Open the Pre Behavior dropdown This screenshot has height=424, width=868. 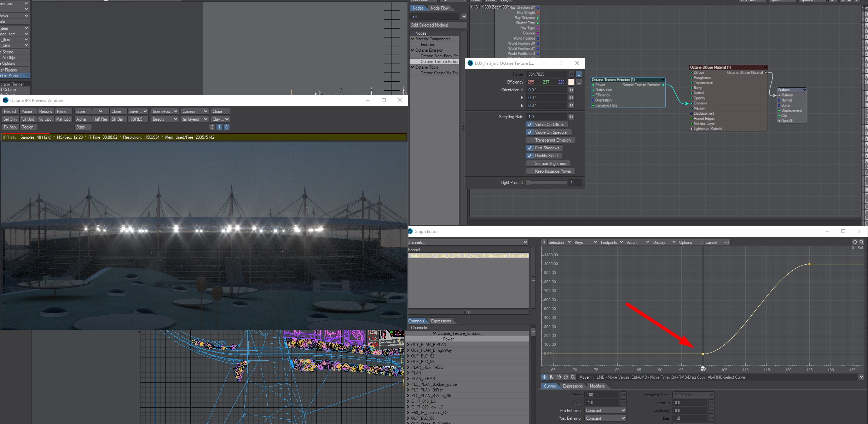[605, 411]
